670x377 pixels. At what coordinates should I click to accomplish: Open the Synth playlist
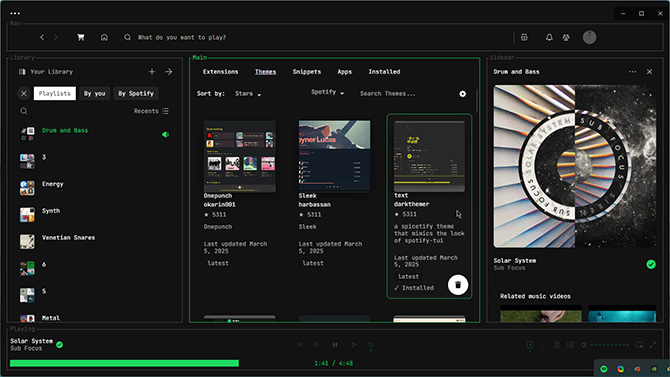(94, 215)
